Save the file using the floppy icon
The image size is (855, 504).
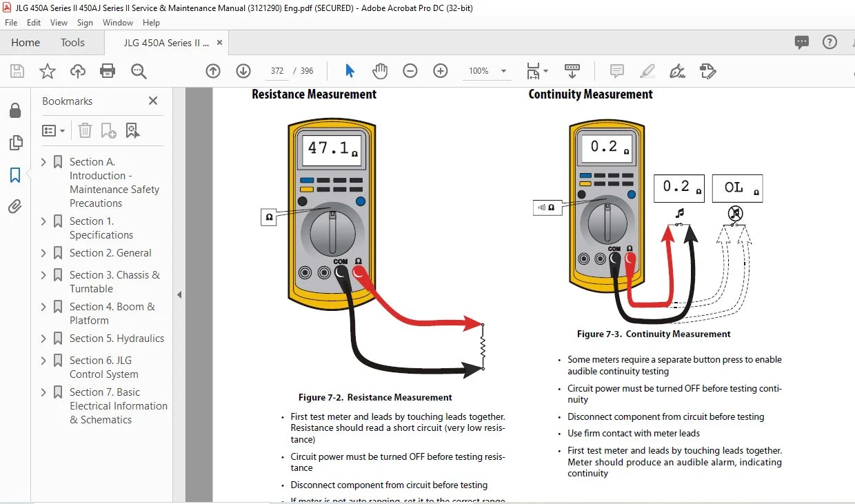(17, 71)
